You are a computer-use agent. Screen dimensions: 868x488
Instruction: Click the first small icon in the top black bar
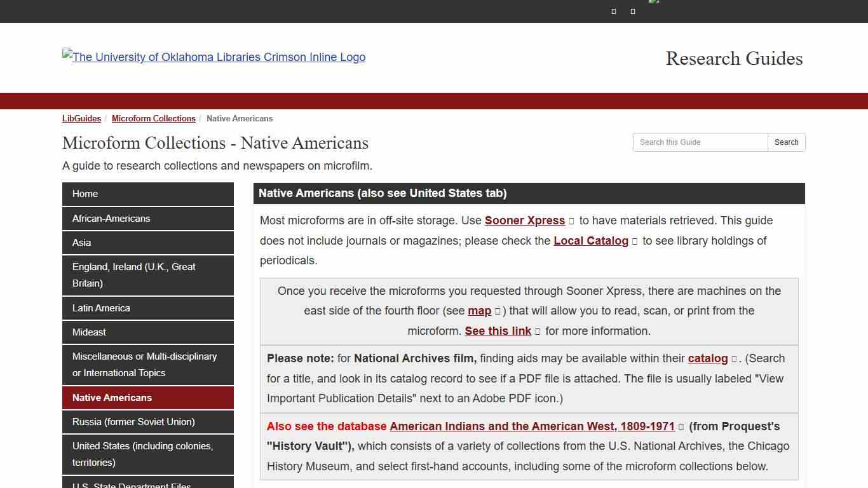(x=613, y=11)
